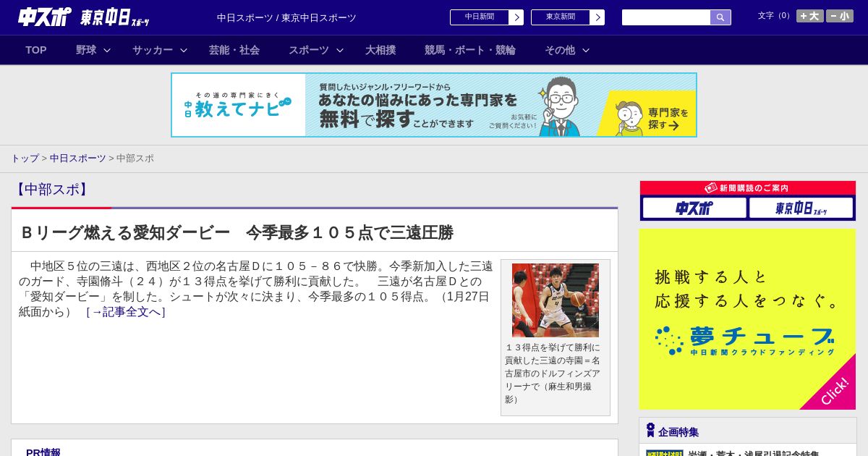Open the basketball player photo thumbnail

pos(556,300)
